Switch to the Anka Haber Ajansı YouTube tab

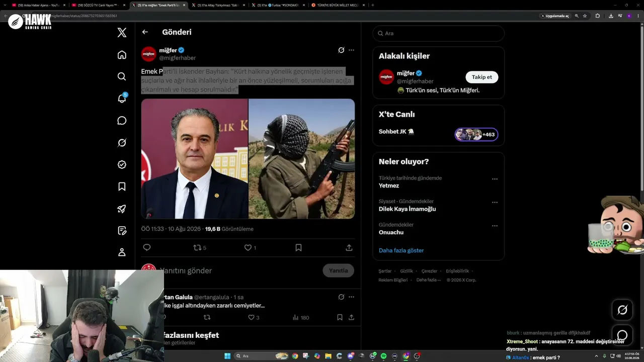tap(39, 5)
